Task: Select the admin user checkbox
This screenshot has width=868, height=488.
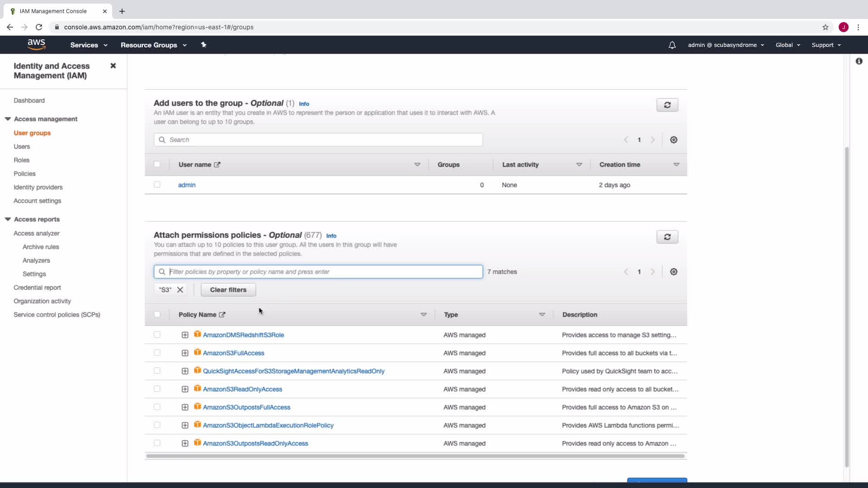Action: pyautogui.click(x=157, y=184)
